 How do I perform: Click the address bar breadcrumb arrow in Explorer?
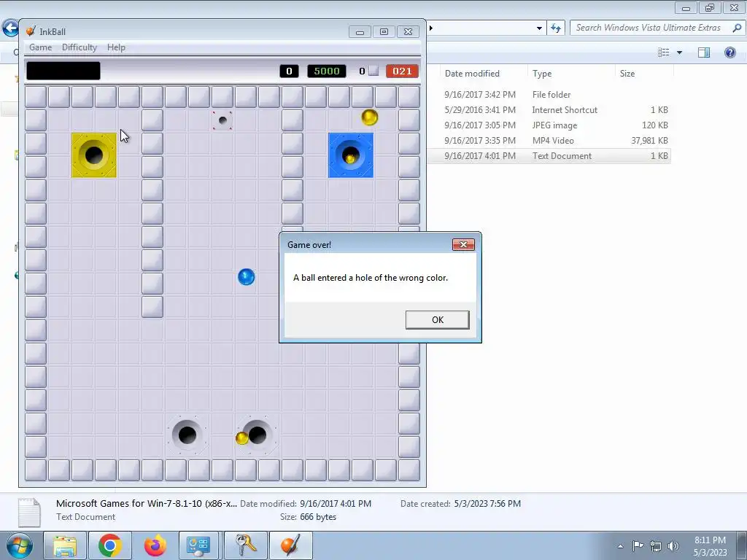(430, 28)
